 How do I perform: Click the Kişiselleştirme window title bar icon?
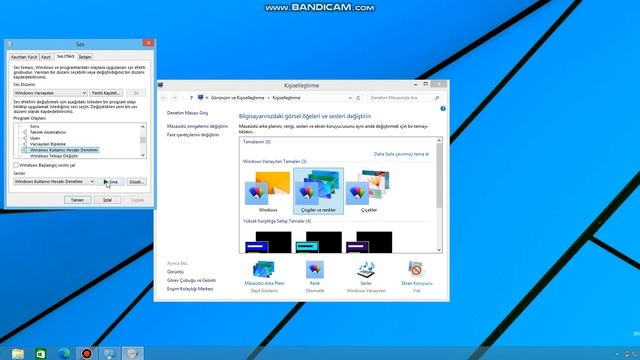pyautogui.click(x=160, y=85)
